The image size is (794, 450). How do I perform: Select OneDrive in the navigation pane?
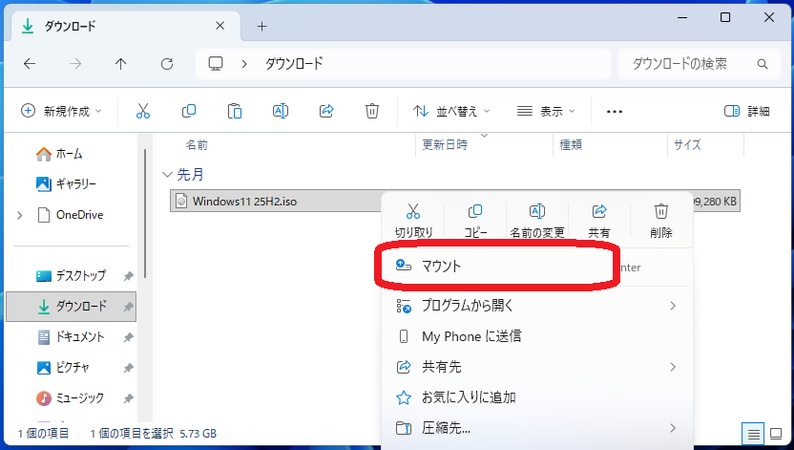click(x=70, y=215)
